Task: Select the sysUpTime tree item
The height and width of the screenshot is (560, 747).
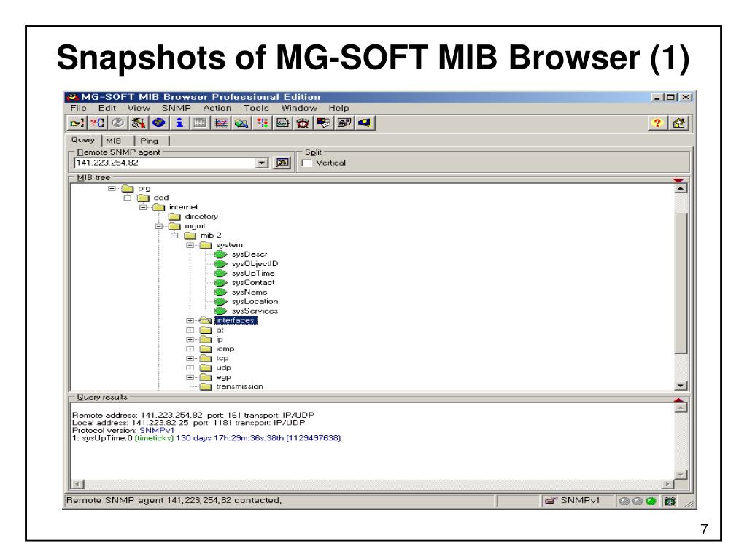Action: [x=253, y=273]
